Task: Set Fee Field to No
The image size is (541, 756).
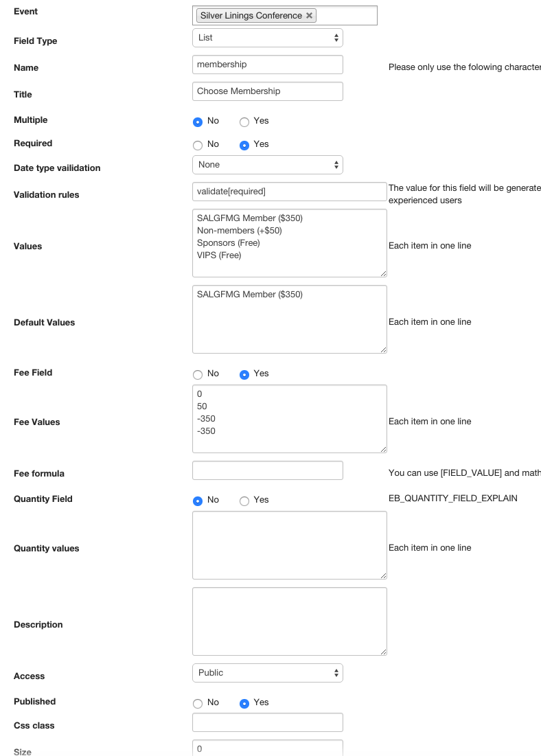Action: 198,375
